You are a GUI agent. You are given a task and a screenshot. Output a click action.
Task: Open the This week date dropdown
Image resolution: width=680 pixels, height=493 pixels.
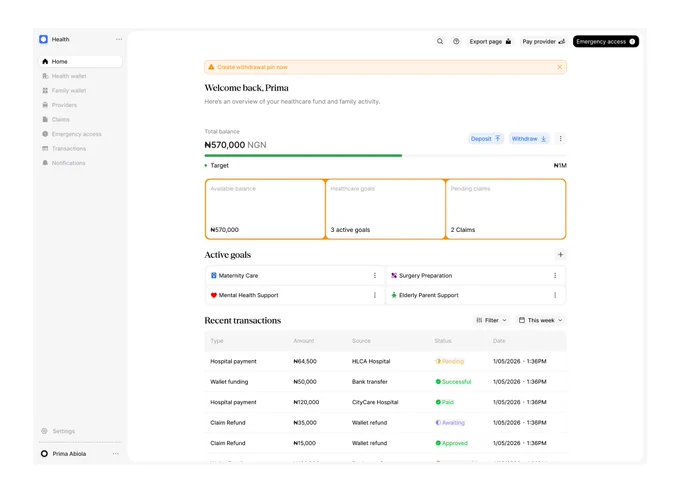(540, 320)
